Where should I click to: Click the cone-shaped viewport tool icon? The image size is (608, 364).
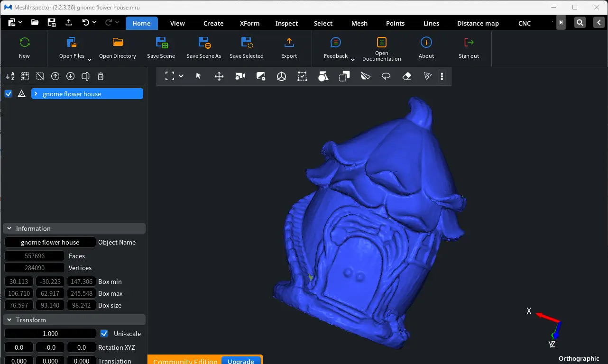click(365, 76)
